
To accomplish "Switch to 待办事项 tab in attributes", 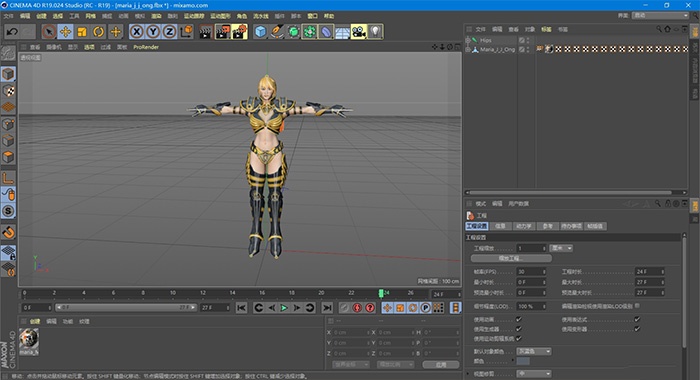I will (571, 226).
